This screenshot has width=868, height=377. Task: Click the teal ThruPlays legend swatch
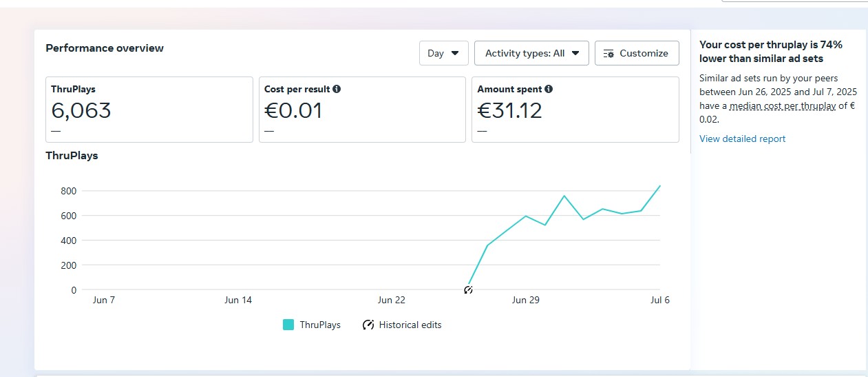(x=288, y=325)
